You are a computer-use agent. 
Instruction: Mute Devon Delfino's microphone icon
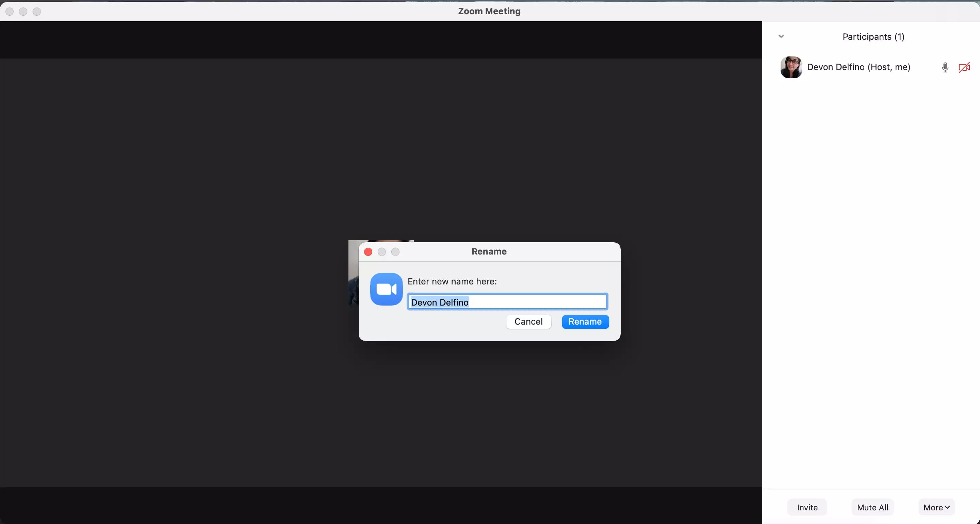(945, 67)
